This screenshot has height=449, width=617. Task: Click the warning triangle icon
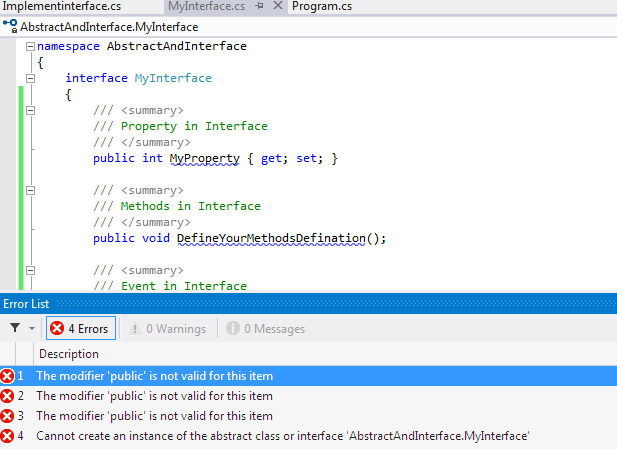pos(135,328)
